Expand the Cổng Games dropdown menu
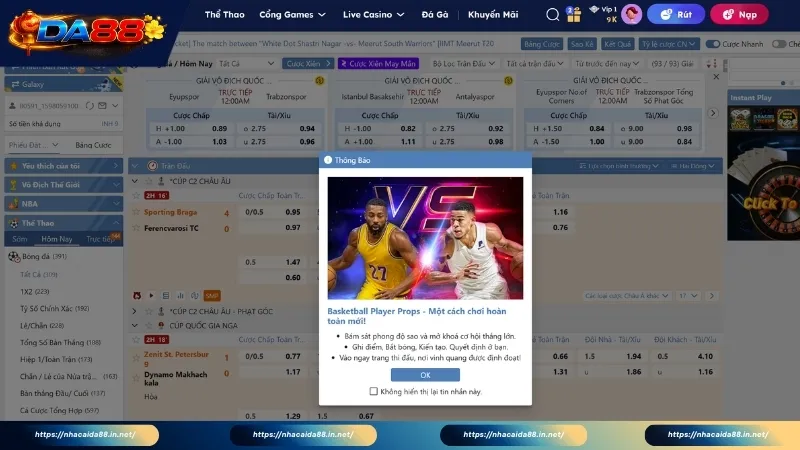 (292, 15)
